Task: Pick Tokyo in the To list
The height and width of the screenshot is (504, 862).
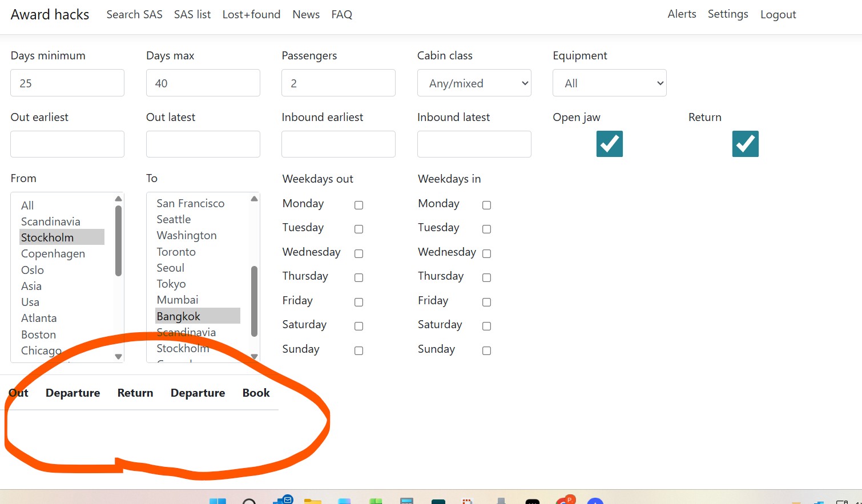Action: 198,284
